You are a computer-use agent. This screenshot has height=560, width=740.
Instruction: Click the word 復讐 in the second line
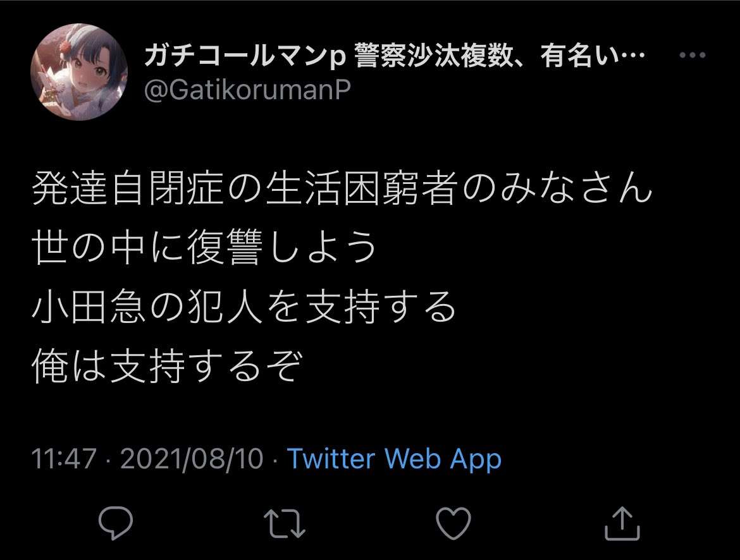pos(225,247)
